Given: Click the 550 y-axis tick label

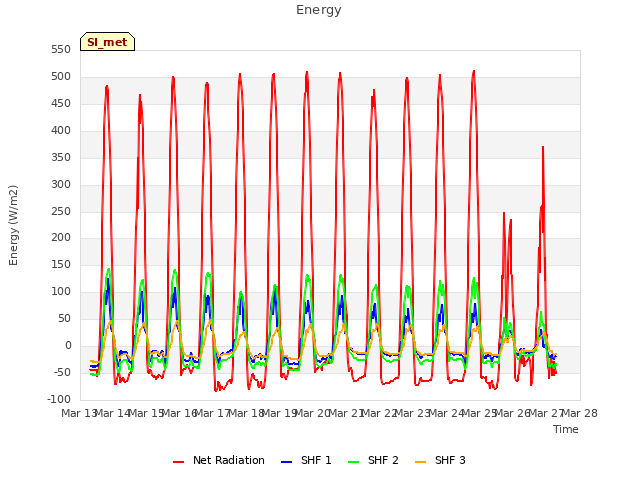Looking at the screenshot, I should pyautogui.click(x=61, y=50).
